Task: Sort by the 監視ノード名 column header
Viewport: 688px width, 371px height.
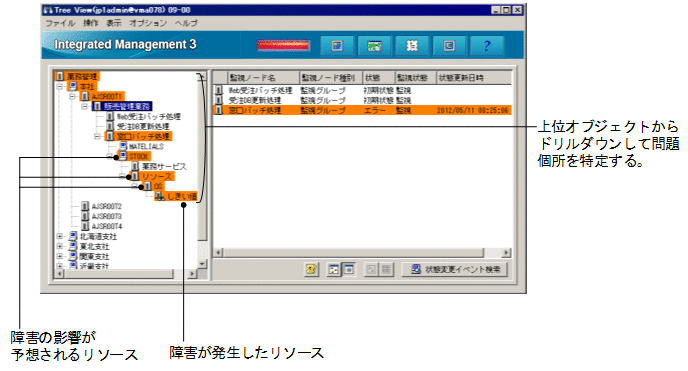Action: point(262,78)
